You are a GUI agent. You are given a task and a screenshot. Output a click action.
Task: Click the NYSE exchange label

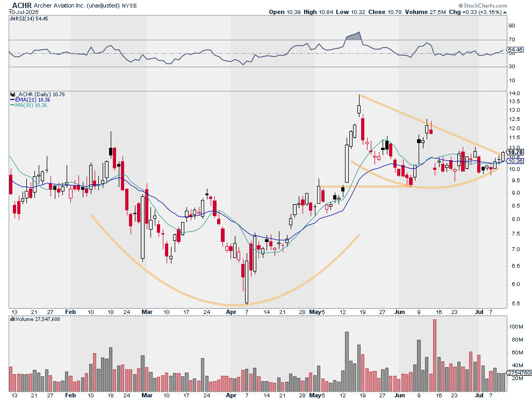pos(129,6)
